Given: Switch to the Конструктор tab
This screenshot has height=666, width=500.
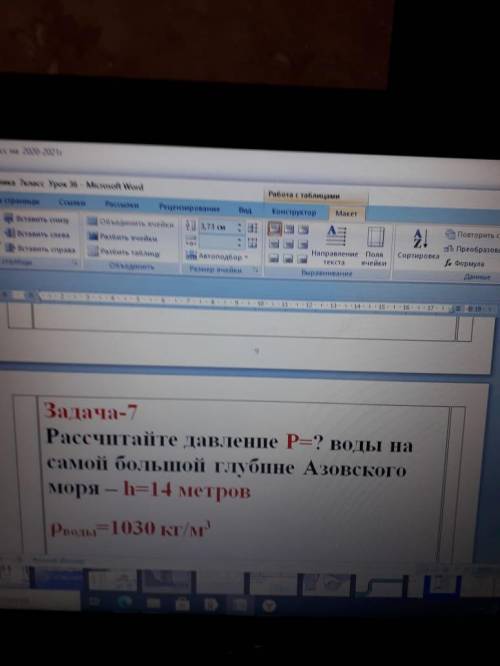Looking at the screenshot, I should click(x=294, y=212).
